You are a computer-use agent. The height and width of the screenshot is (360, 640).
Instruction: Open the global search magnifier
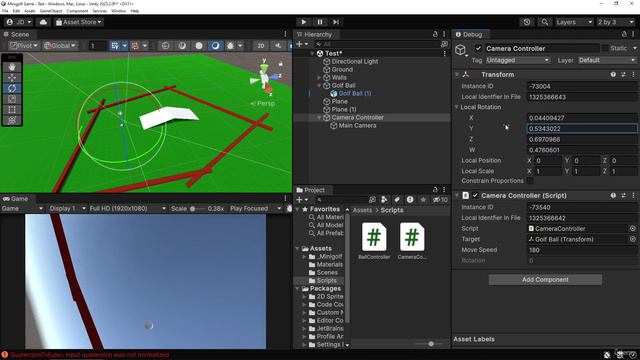pyautogui.click(x=544, y=22)
